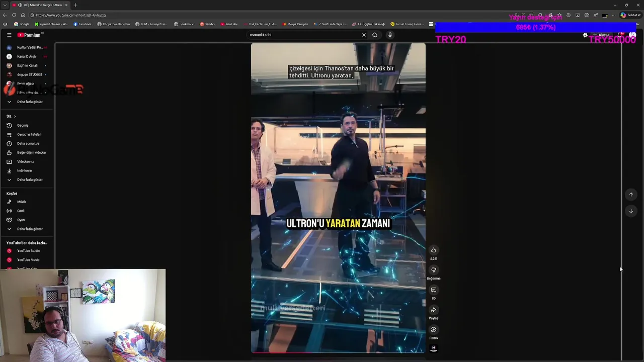
Task: Open Oynatma listeleri playlists
Action: (27, 135)
